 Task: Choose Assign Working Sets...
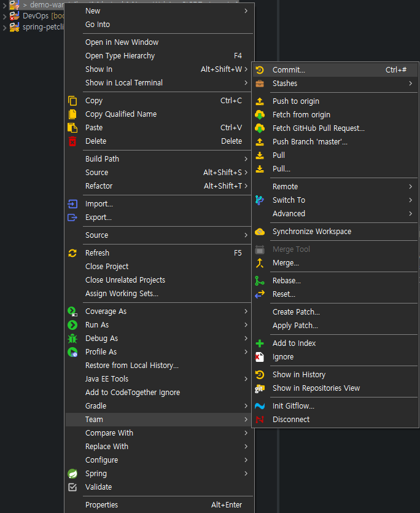[x=159, y=294]
